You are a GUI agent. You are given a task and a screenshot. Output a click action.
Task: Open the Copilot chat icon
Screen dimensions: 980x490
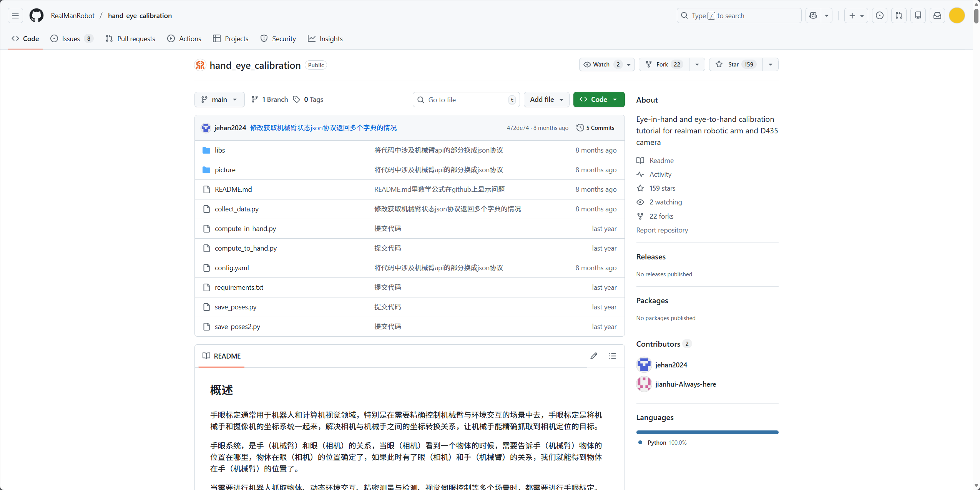coord(813,16)
